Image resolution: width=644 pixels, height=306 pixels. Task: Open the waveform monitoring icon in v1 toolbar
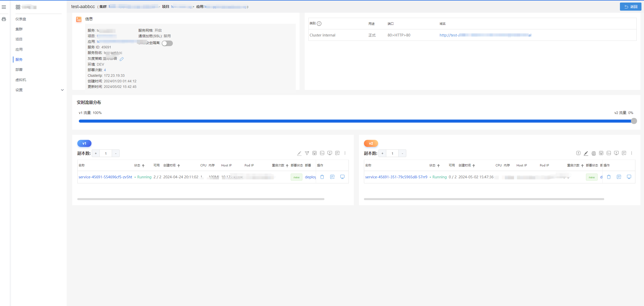322,153
